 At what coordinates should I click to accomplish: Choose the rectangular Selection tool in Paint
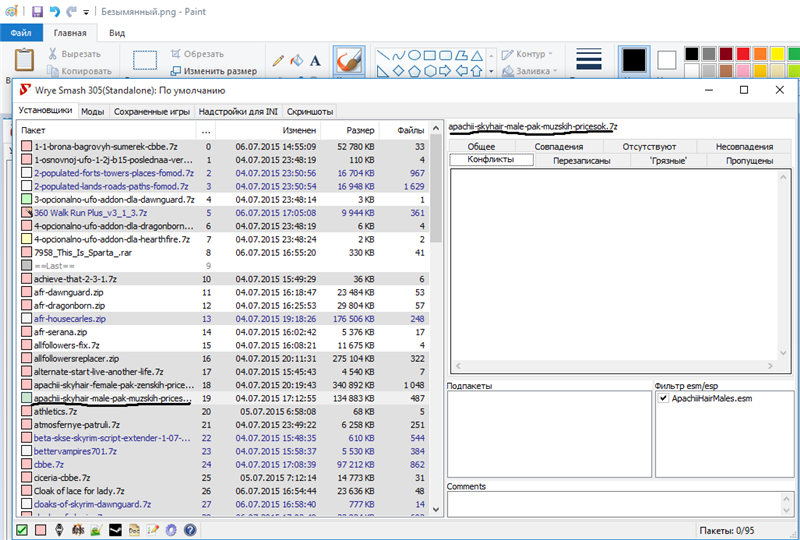click(x=145, y=60)
